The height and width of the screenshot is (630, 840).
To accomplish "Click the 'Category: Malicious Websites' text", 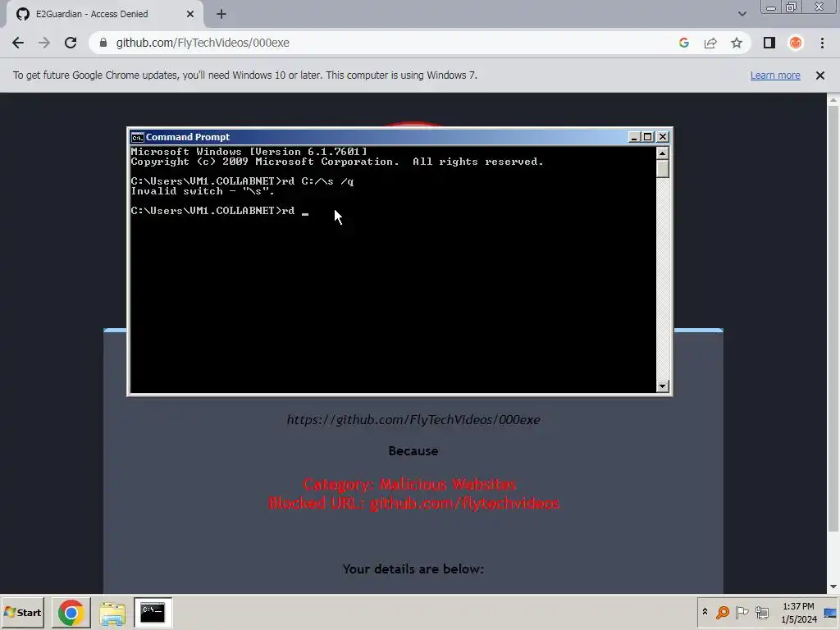I will pyautogui.click(x=409, y=484).
